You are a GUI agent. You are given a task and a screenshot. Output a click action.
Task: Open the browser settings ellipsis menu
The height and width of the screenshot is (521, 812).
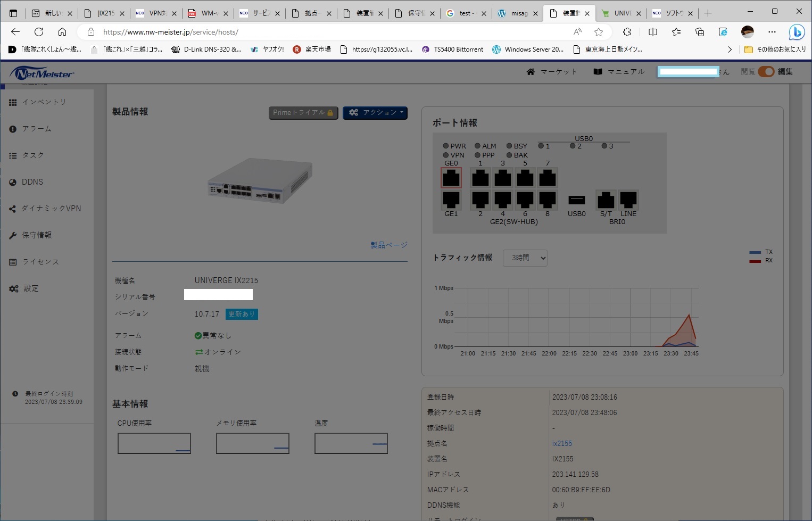click(772, 32)
